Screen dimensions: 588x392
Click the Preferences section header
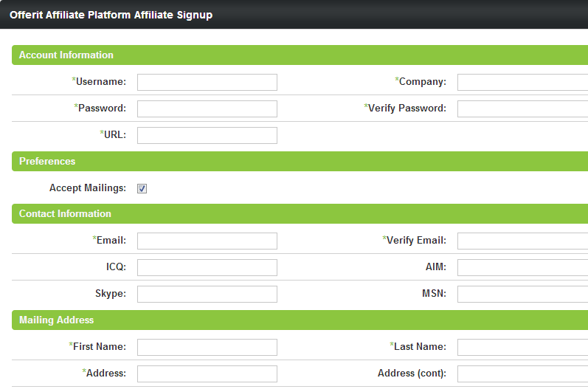click(47, 161)
